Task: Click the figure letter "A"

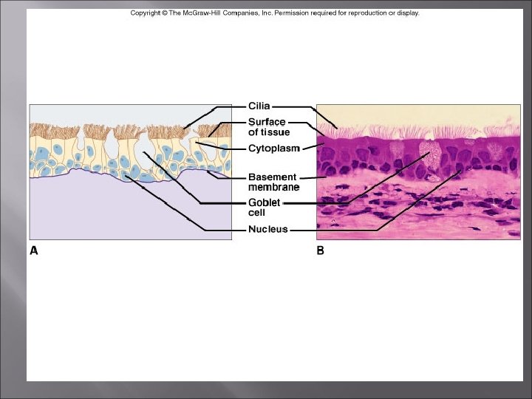Action: (x=34, y=250)
